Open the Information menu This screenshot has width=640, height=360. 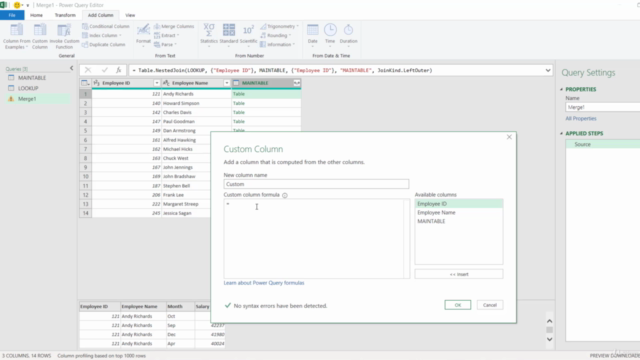(277, 44)
